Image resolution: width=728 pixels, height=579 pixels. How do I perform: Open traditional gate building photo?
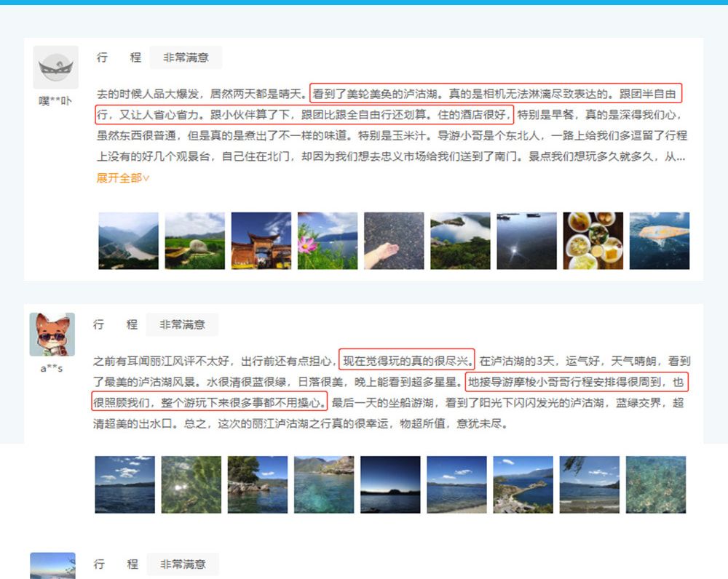(261, 241)
